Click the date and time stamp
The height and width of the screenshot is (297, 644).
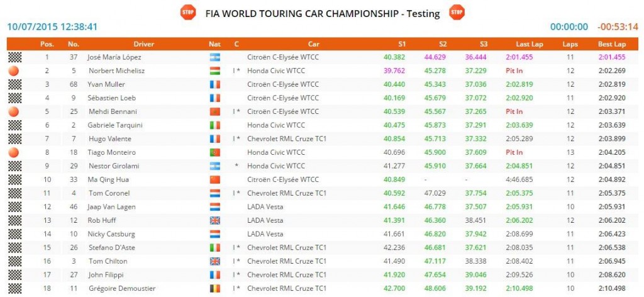(52, 27)
